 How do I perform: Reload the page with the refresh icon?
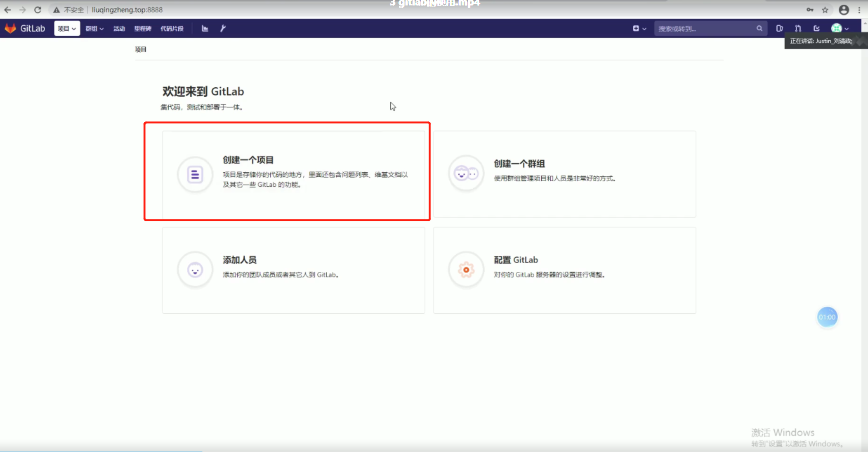pos(38,9)
